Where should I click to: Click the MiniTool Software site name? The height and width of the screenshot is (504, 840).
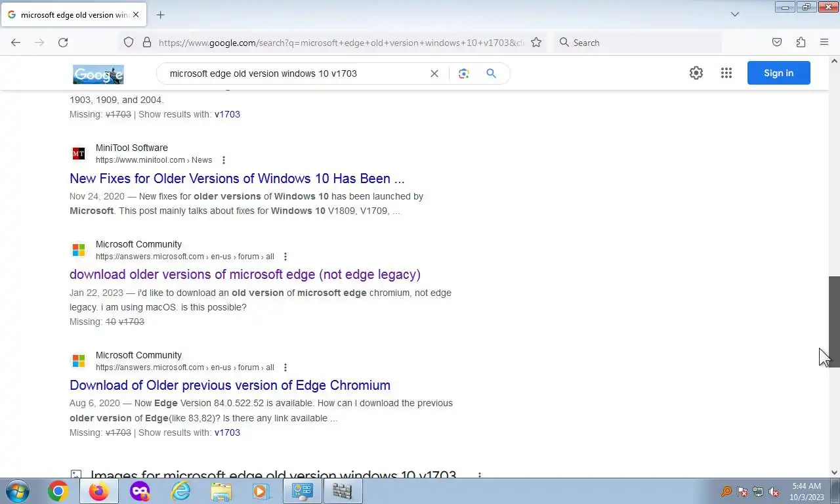[132, 148]
